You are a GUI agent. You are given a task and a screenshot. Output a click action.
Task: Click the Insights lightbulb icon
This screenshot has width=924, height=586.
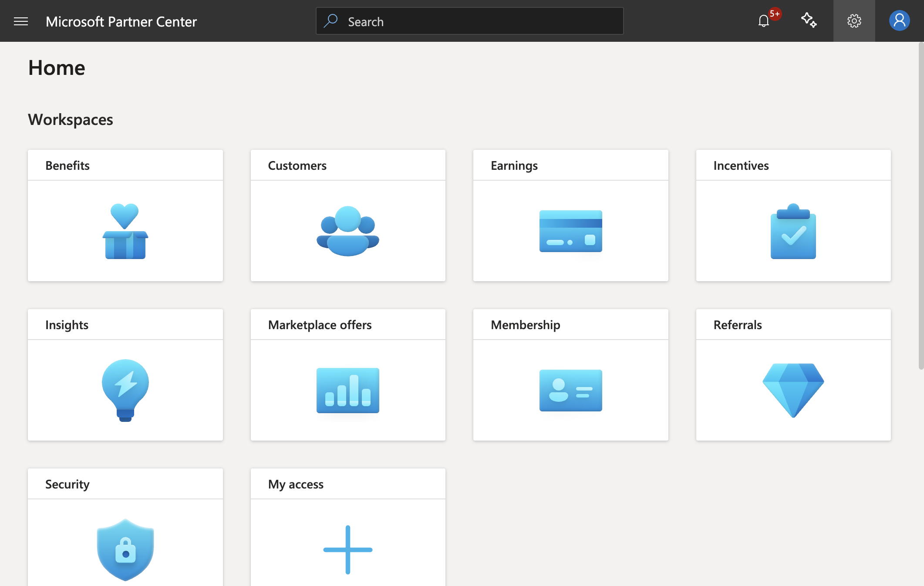[x=125, y=391]
